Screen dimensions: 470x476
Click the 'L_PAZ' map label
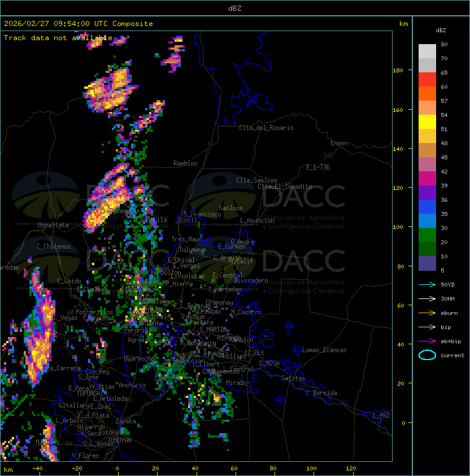[x=381, y=416]
